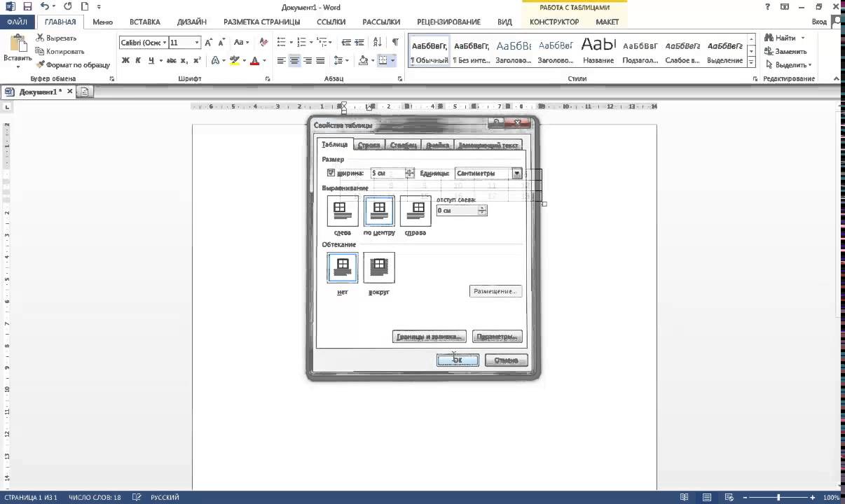The image size is (845, 504).
Task: Sort the selection alphabetically
Action: [377, 43]
